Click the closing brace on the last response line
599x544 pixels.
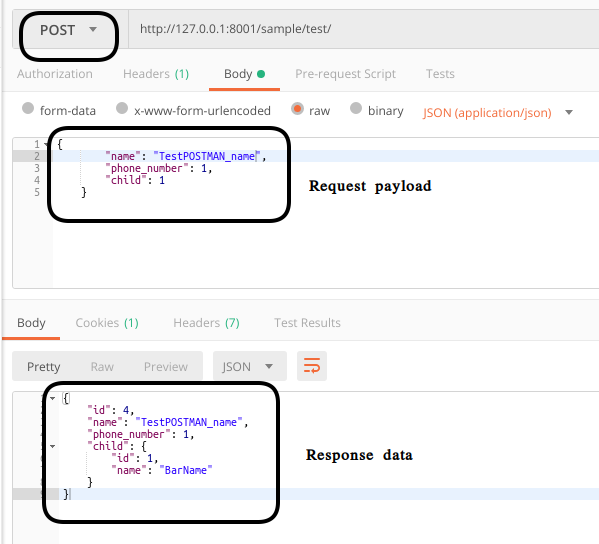click(66, 494)
